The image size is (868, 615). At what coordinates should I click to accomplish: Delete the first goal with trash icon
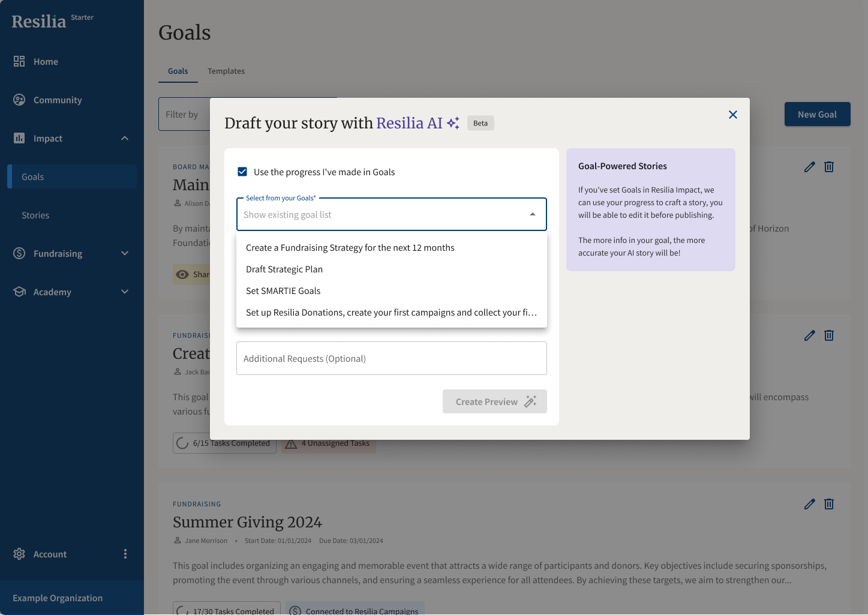coord(829,167)
